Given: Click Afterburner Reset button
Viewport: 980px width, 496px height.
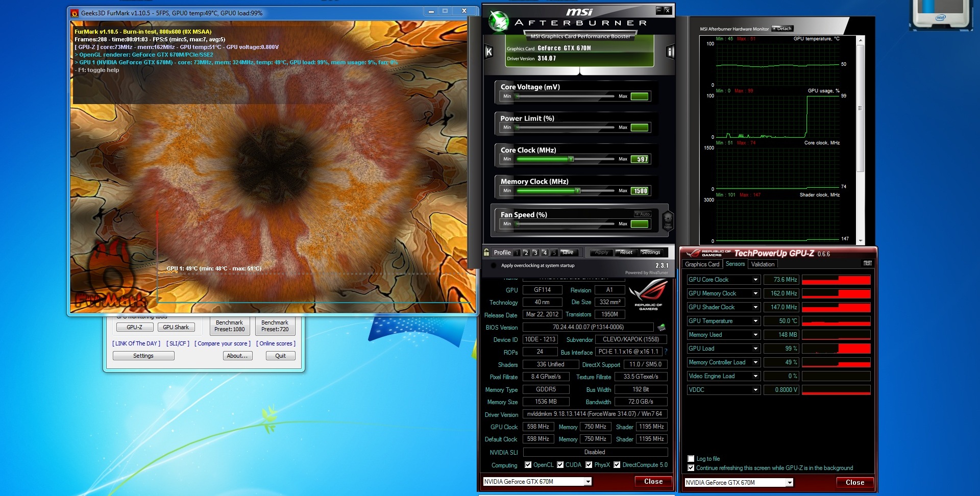Looking at the screenshot, I should click(x=626, y=253).
